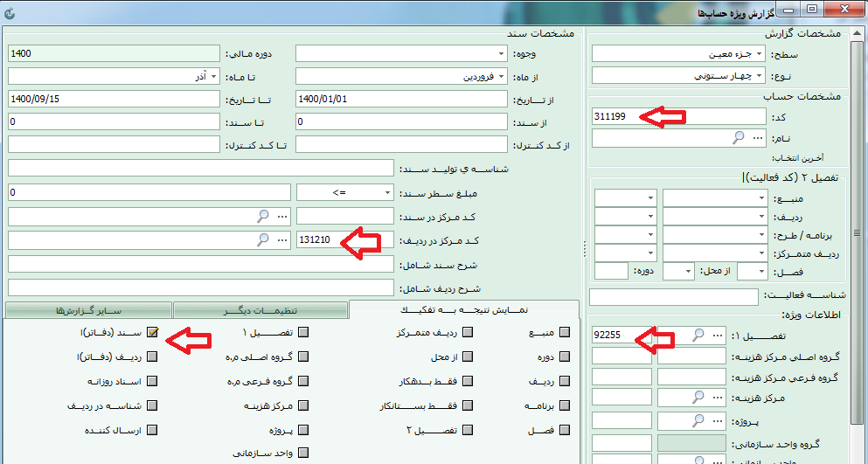868x464 pixels.
Task: Click the right-side vertical scrollbar
Action: point(858,232)
